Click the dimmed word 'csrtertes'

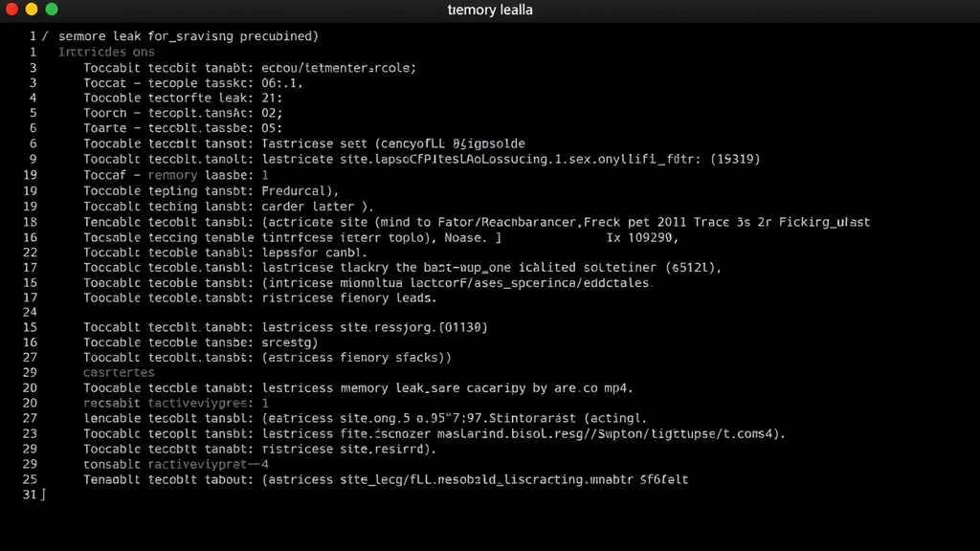pos(119,372)
